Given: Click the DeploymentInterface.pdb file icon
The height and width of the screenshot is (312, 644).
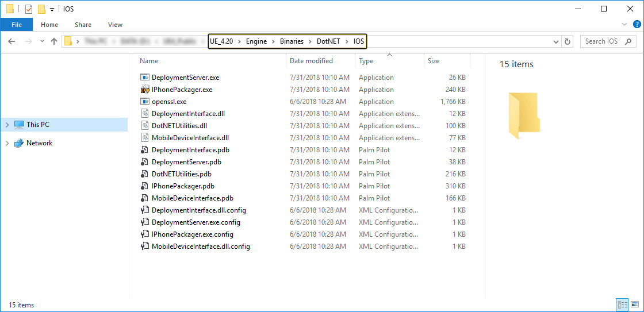Looking at the screenshot, I should 144,150.
